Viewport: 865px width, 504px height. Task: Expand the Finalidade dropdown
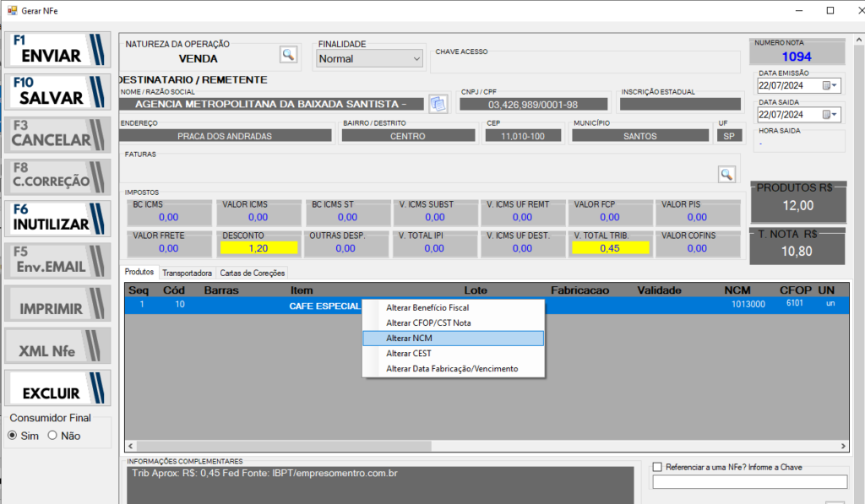pos(416,59)
